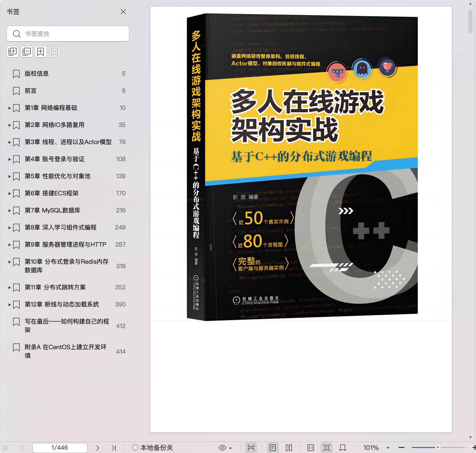Jump to the last page
Screen dimensions: 476x453
tap(114, 448)
